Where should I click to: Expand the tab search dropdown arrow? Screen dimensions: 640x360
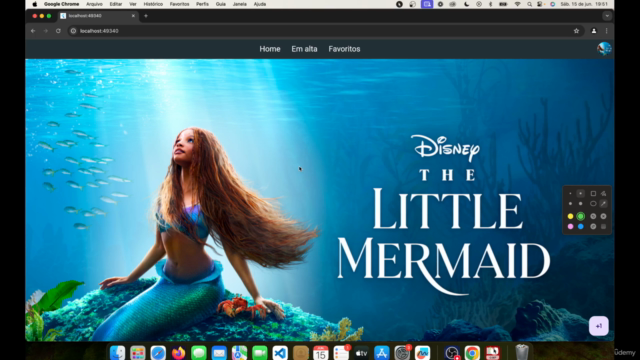(x=607, y=16)
